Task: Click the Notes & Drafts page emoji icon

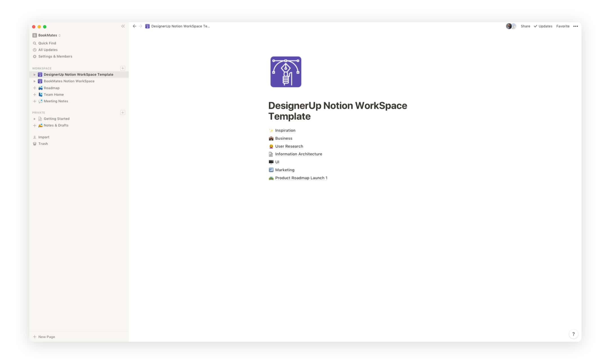Action: click(40, 125)
